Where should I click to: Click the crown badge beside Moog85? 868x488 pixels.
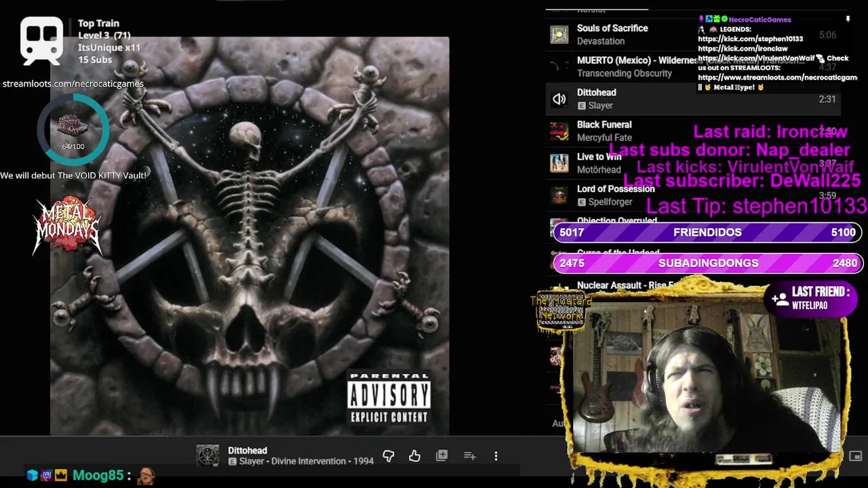click(x=62, y=476)
